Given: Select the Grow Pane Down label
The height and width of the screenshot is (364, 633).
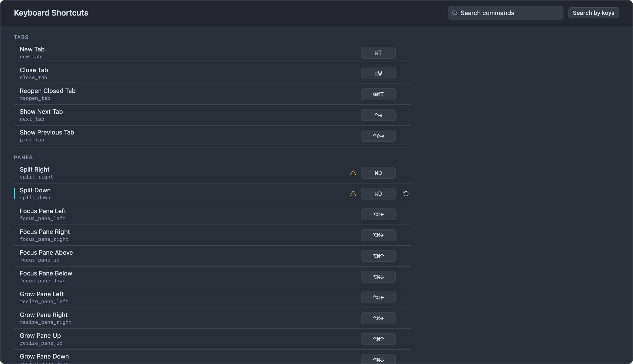Looking at the screenshot, I should coord(44,356).
